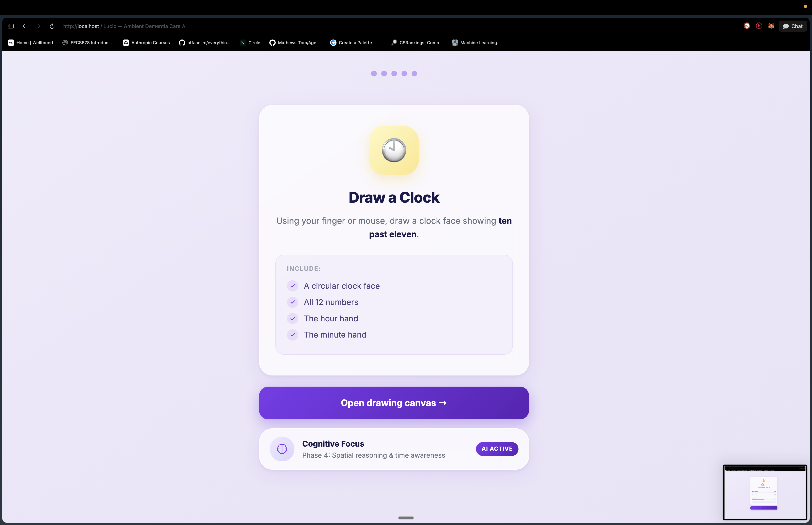
Task: Click the brain icon in Cognitive Focus
Action: point(282,449)
